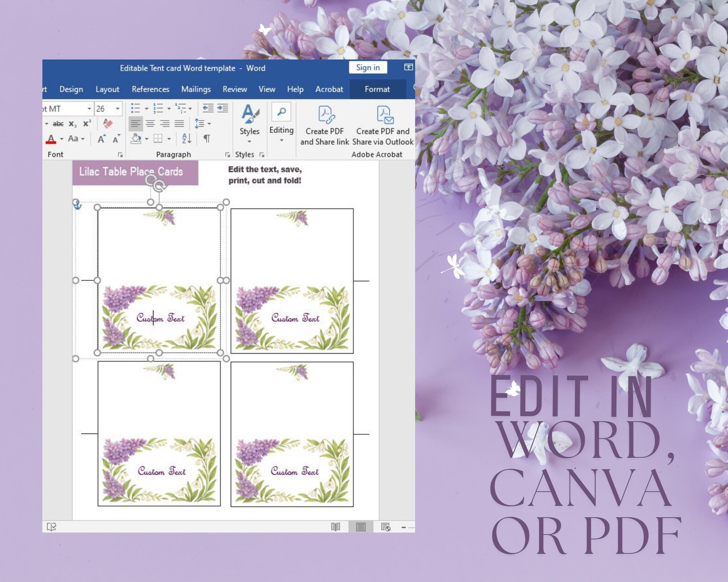This screenshot has width=728, height=582.
Task: Switch to Read Mode view
Action: click(x=336, y=527)
